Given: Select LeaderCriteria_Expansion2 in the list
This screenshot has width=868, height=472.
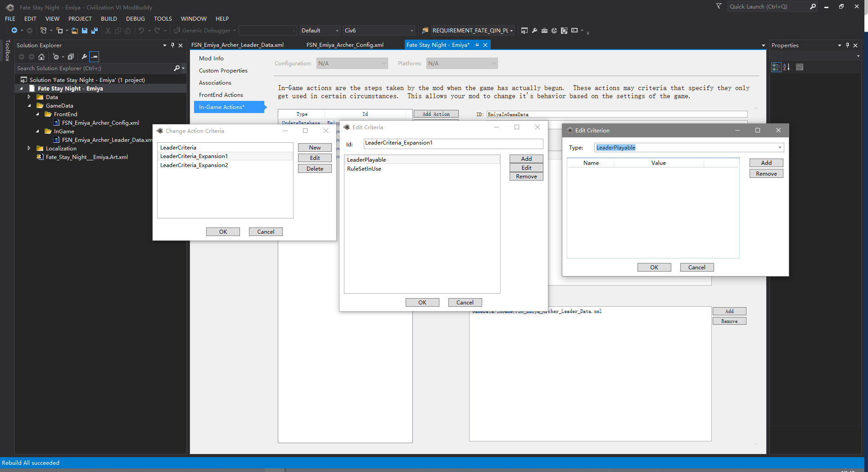Looking at the screenshot, I should click(x=225, y=165).
